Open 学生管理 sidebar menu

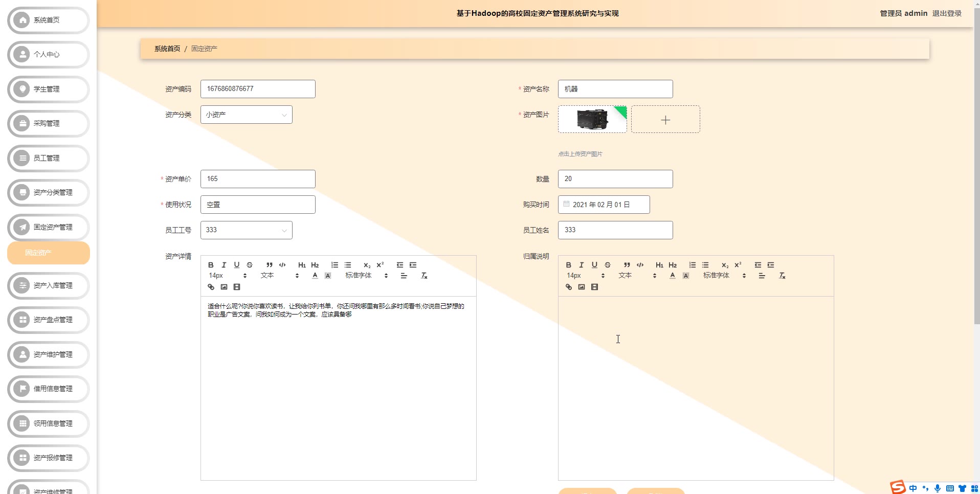tap(49, 89)
